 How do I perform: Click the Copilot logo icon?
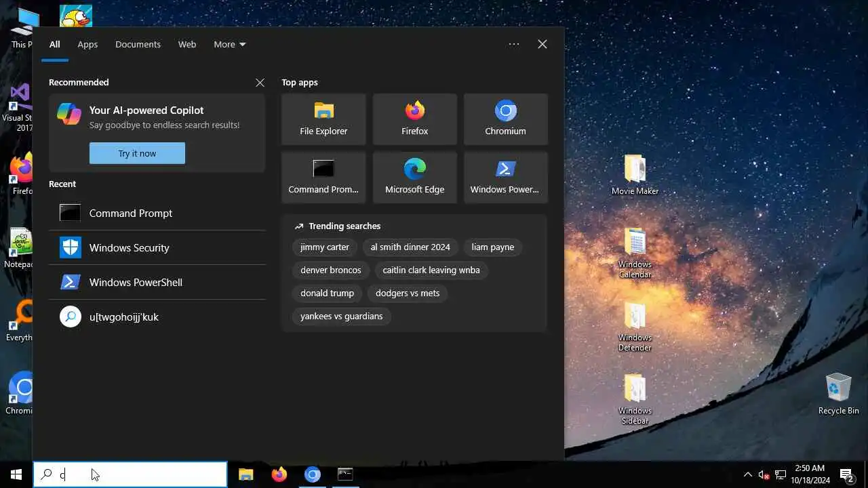coord(69,114)
